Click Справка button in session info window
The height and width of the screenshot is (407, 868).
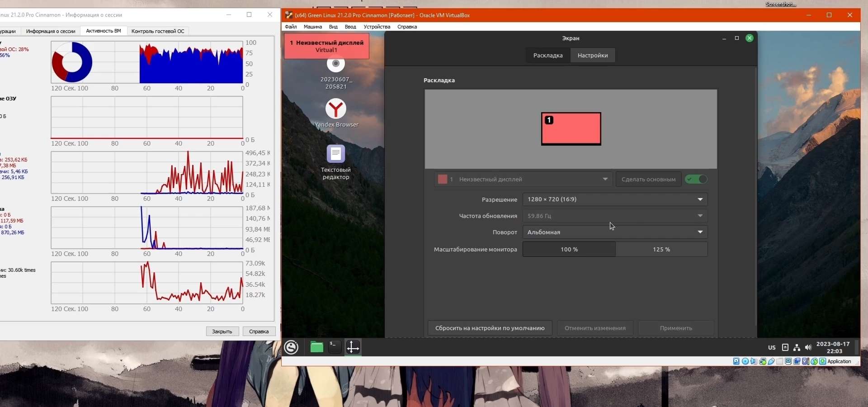pyautogui.click(x=259, y=331)
